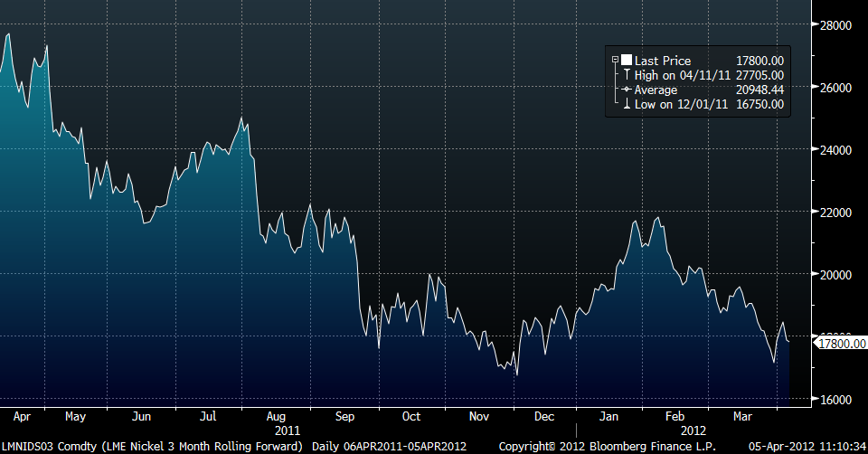Click the High marker icon in legend
Image resolution: width=868 pixels, height=454 pixels.
coord(626,75)
